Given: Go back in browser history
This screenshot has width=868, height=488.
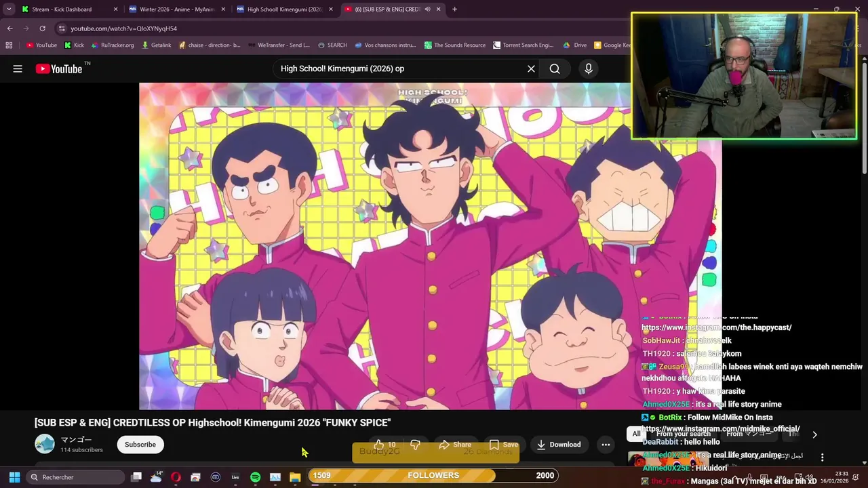Looking at the screenshot, I should point(9,28).
